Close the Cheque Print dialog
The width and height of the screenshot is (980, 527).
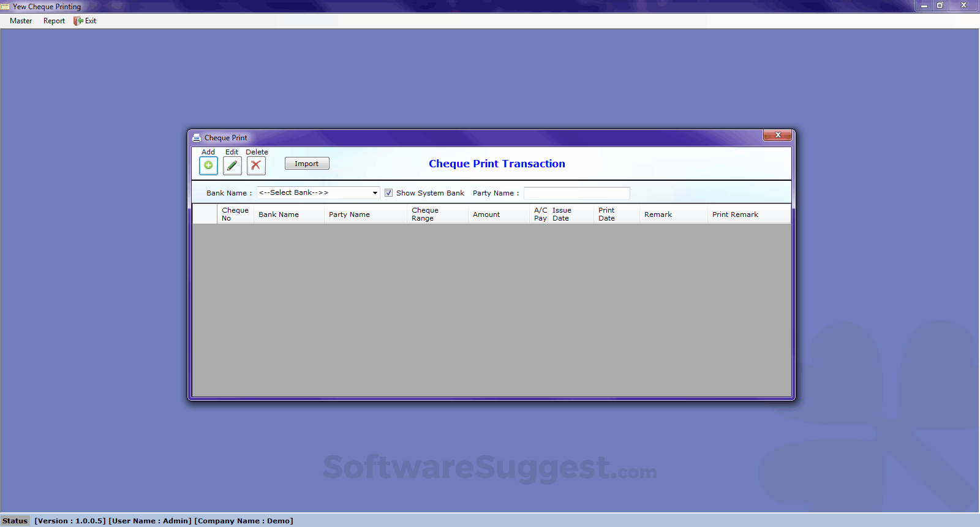click(778, 135)
